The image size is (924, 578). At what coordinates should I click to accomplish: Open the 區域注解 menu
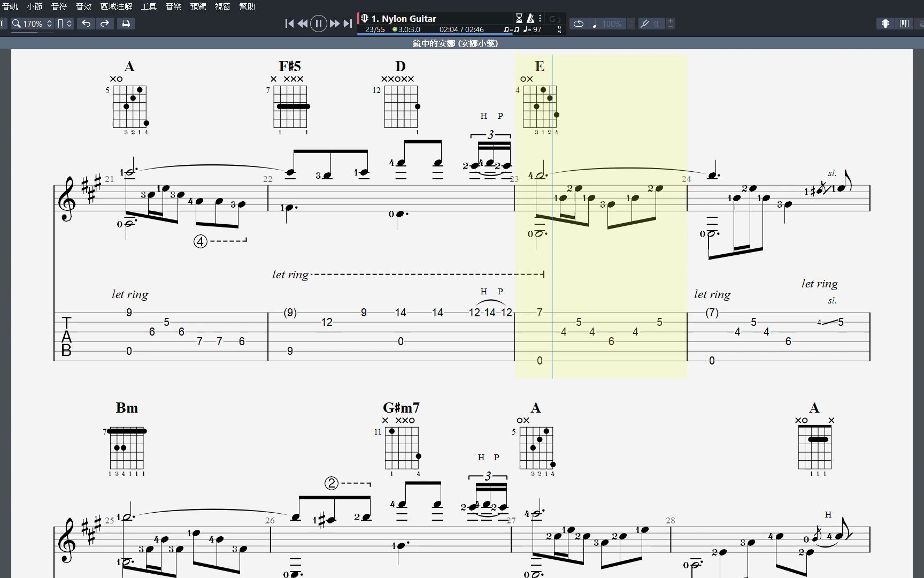coord(117,6)
